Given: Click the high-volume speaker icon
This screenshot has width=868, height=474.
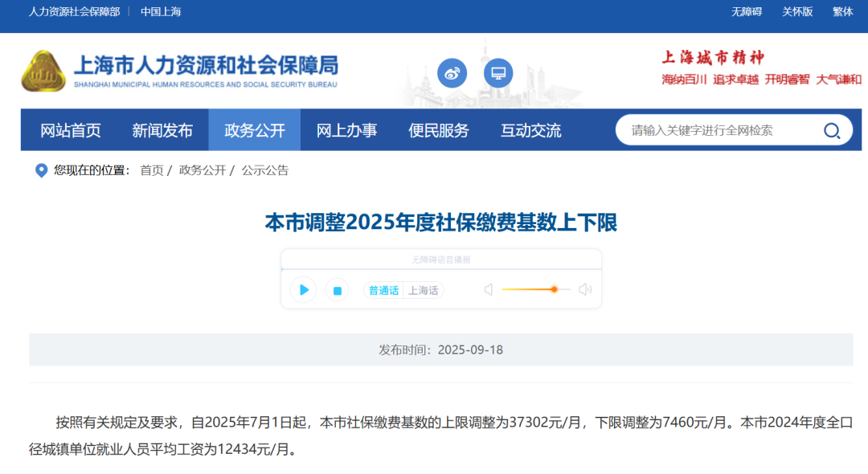Looking at the screenshot, I should [585, 290].
